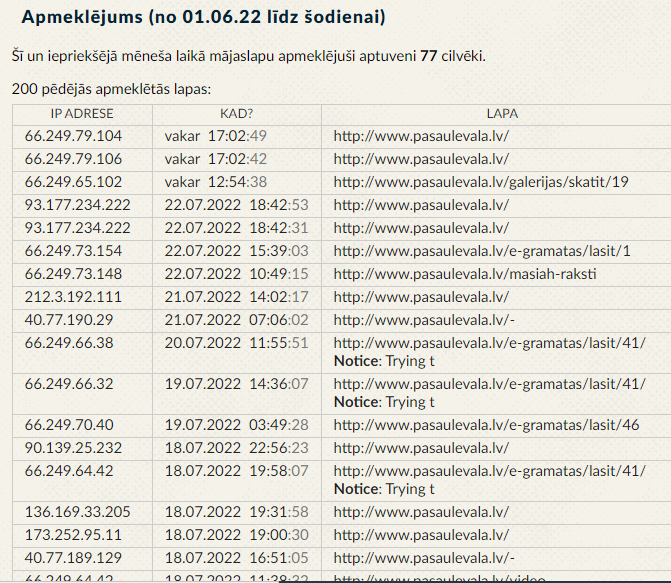Select IP address 90.139.25.232
The image size is (671, 583).
[73, 448]
